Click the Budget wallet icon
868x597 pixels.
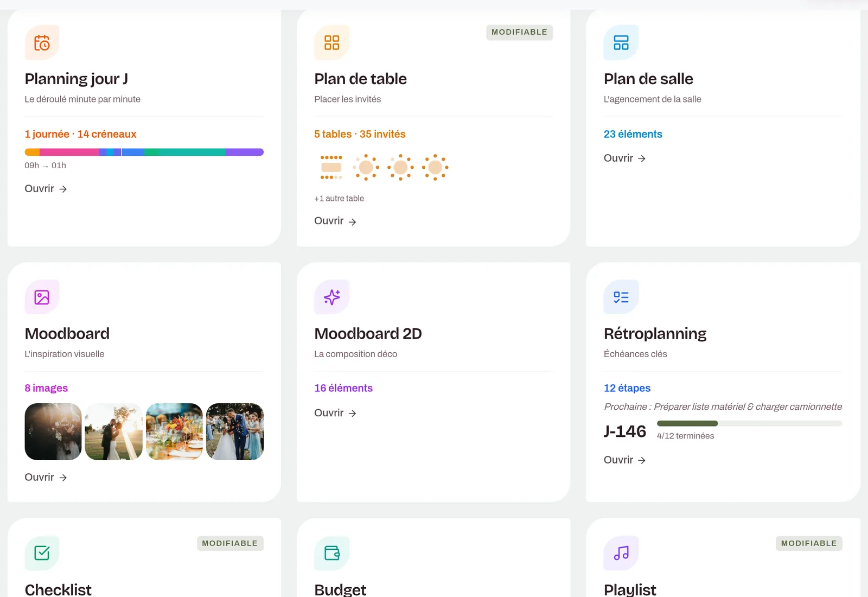[x=331, y=553]
